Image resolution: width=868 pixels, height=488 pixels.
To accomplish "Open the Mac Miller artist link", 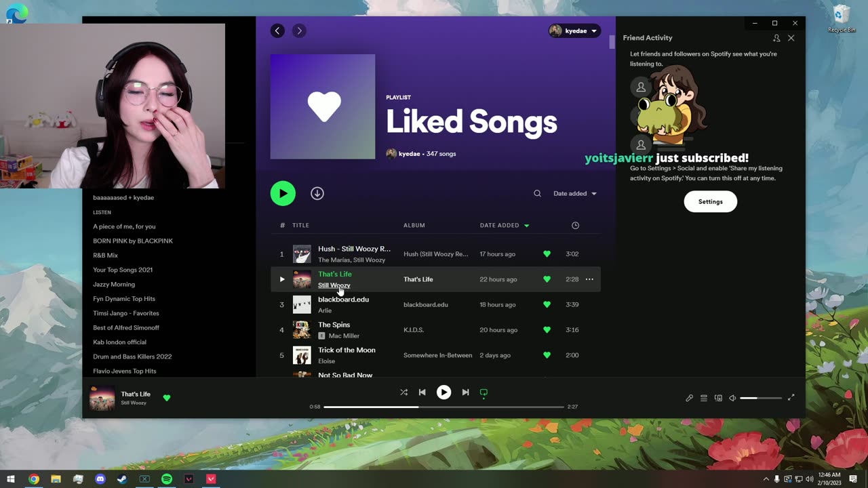I will coord(344,336).
